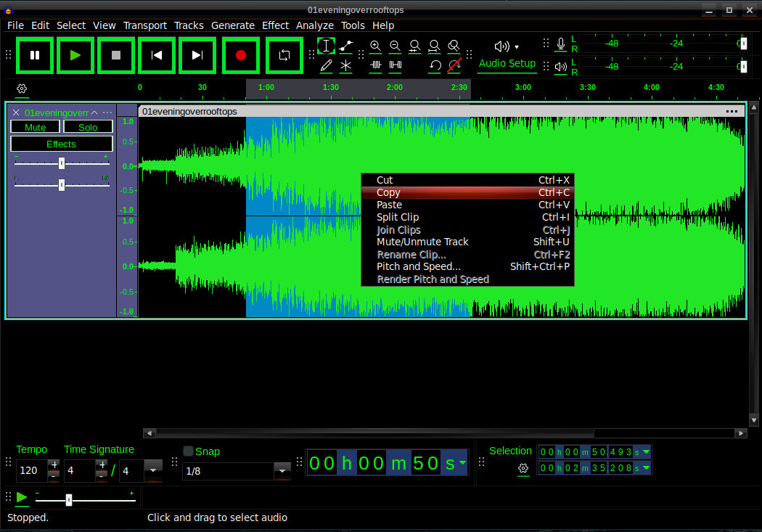Decrease tempo with the minus stepper

point(54,476)
